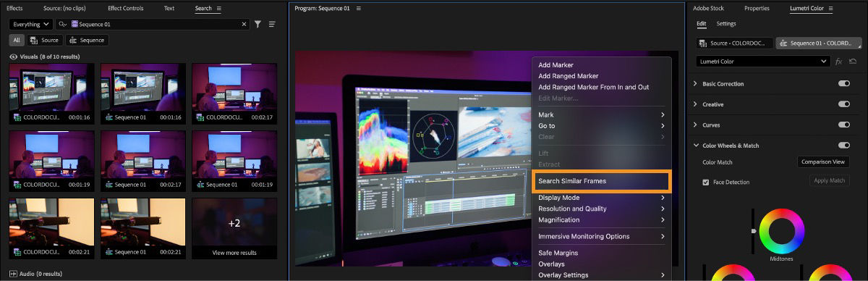This screenshot has height=281, width=868.
Task: Clear the search field with the X
Action: 244,24
